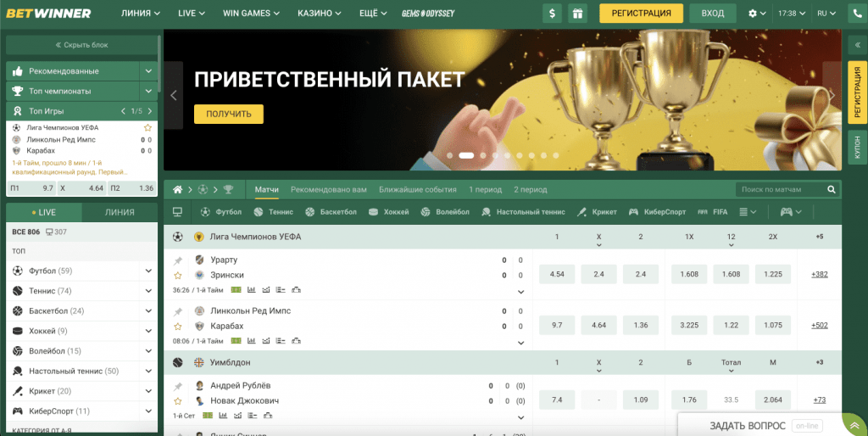This screenshot has height=436, width=868.
Task: Open the gamepad icon in sports bar
Action: point(786,212)
